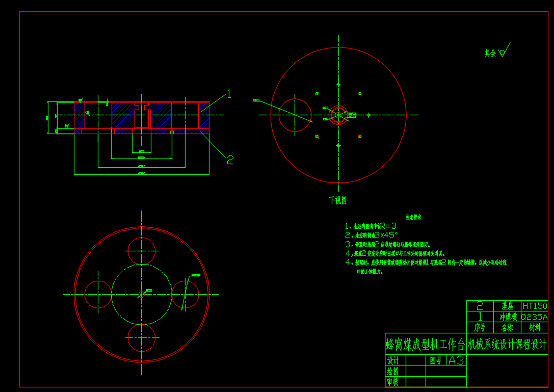Click the 'HT150' material cell
The image size is (554, 392).
(x=535, y=306)
